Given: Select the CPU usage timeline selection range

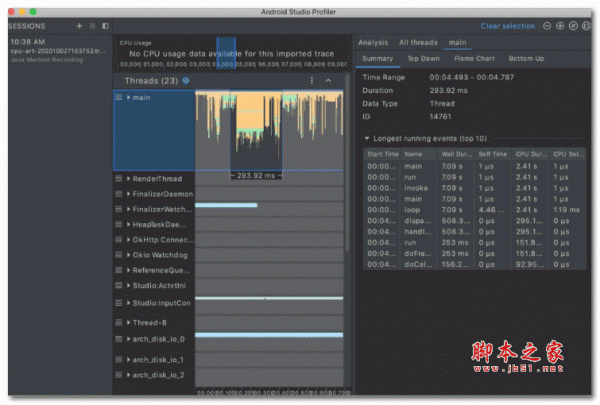Looking at the screenshot, I should [226, 53].
